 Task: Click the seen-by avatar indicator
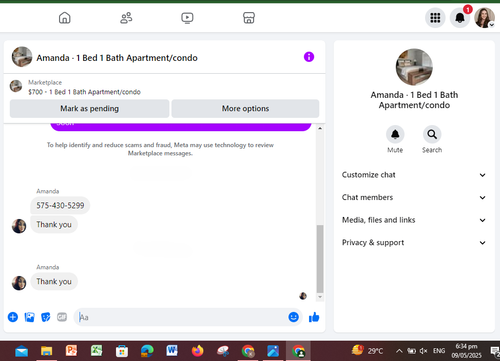[x=303, y=296]
